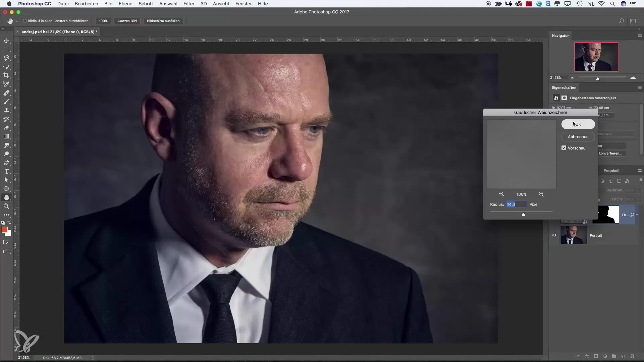Screen dimensions: 644x362
Task: Expand the Ebene 0 smart filters
Action: [x=637, y=215]
